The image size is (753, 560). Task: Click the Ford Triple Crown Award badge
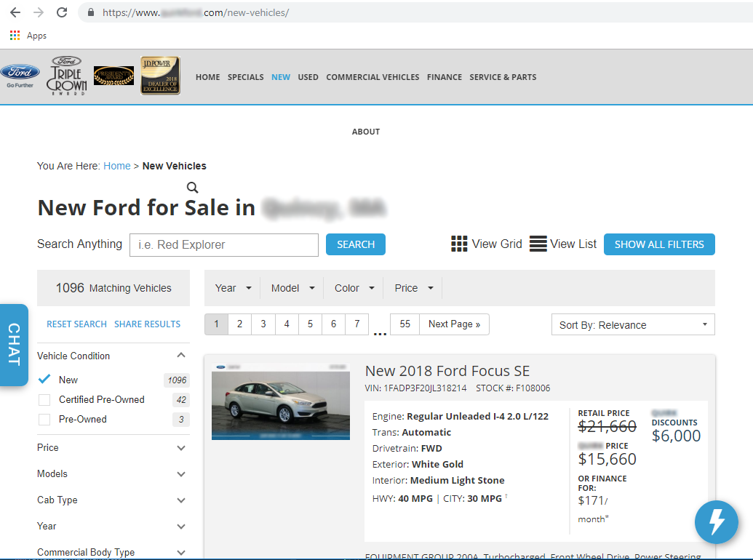[x=67, y=76]
